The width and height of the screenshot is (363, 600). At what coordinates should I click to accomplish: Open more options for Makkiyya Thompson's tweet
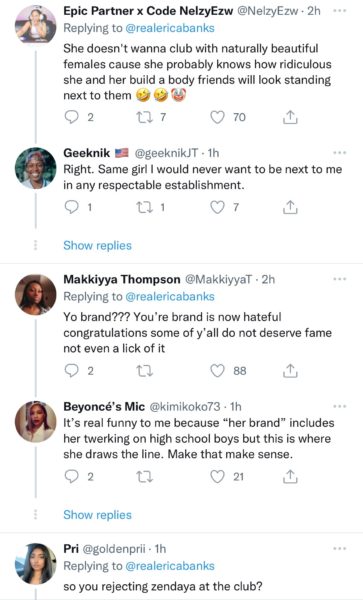(x=339, y=279)
